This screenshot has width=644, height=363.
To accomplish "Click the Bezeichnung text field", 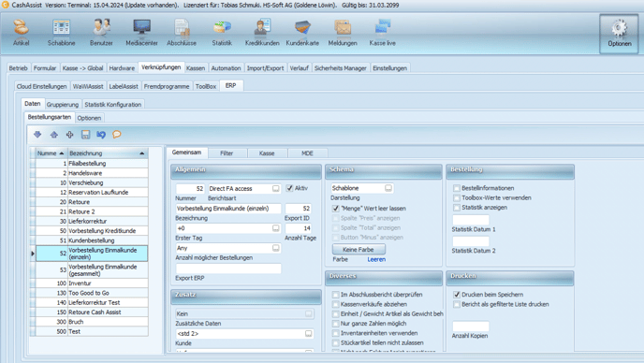I will (228, 209).
